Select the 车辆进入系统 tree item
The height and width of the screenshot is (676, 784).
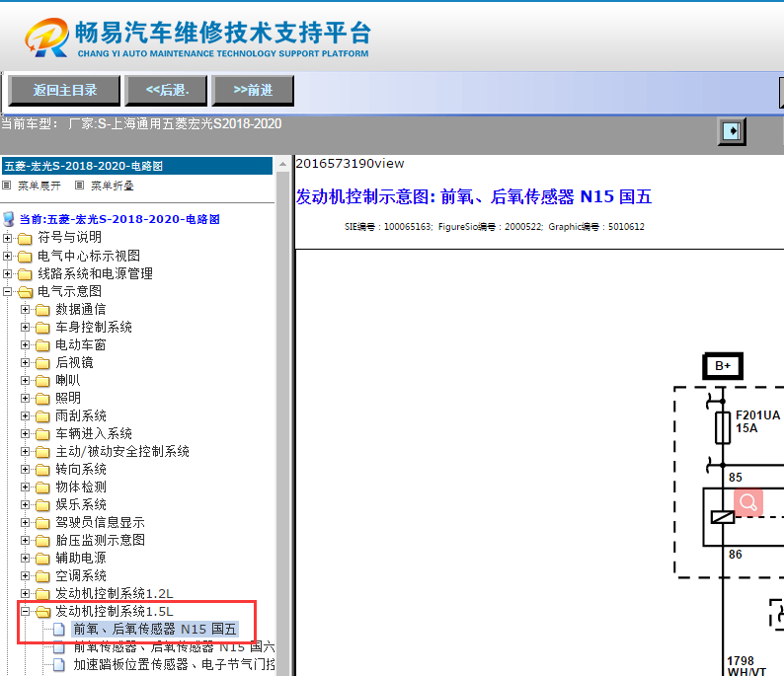94,433
